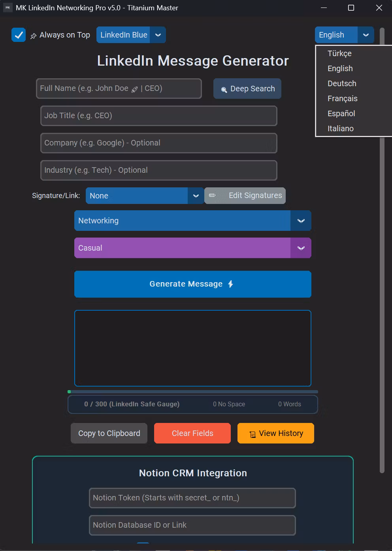Click the red Clear Fields button
The height and width of the screenshot is (551, 392).
tap(192, 433)
